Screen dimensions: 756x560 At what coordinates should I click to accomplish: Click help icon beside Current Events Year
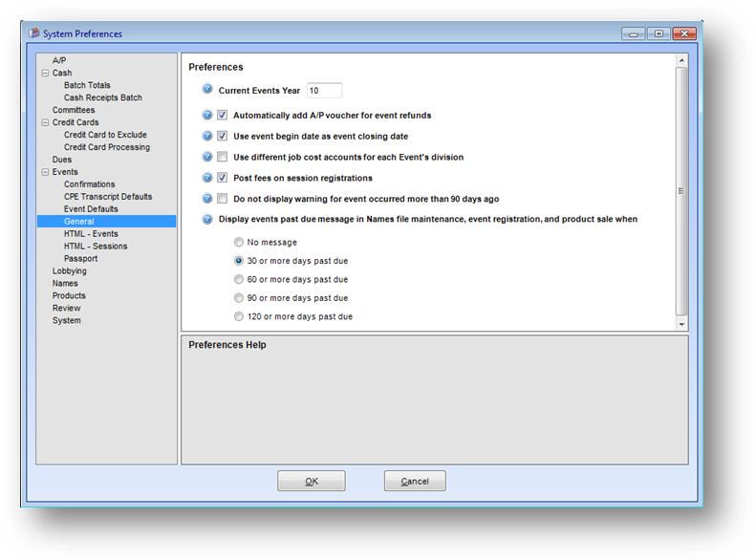(206, 89)
